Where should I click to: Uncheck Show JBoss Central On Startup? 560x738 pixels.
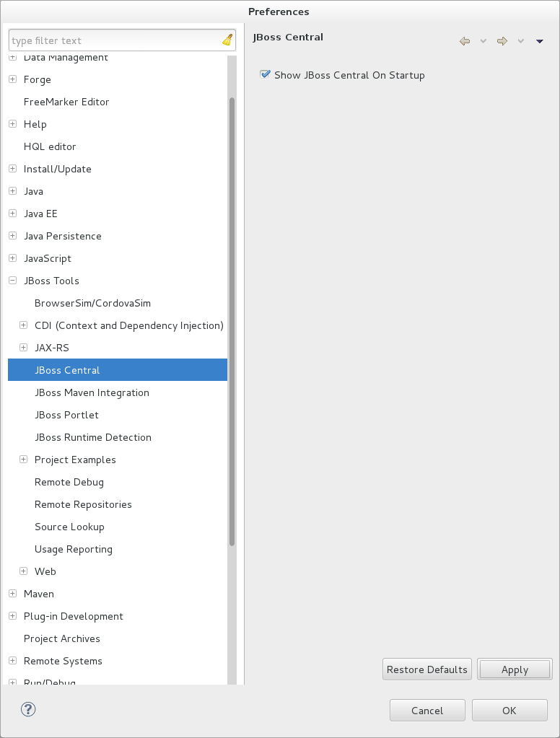click(x=265, y=74)
